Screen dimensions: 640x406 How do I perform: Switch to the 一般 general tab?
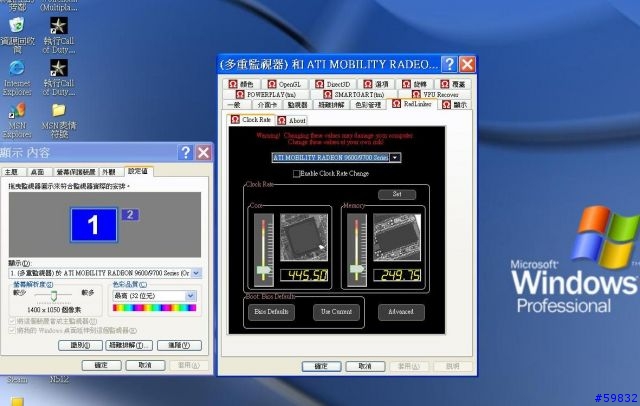tap(234, 105)
